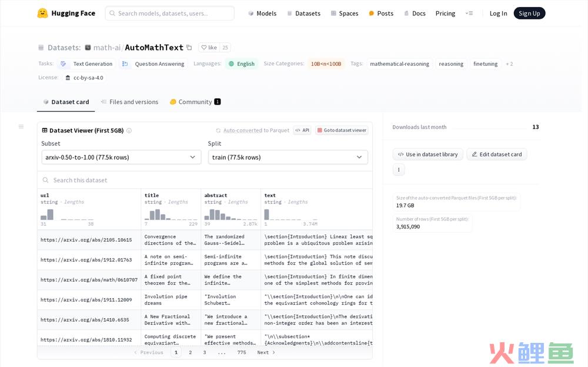Click the Sign Up button
Screen dimensions: 588x367
(x=529, y=13)
